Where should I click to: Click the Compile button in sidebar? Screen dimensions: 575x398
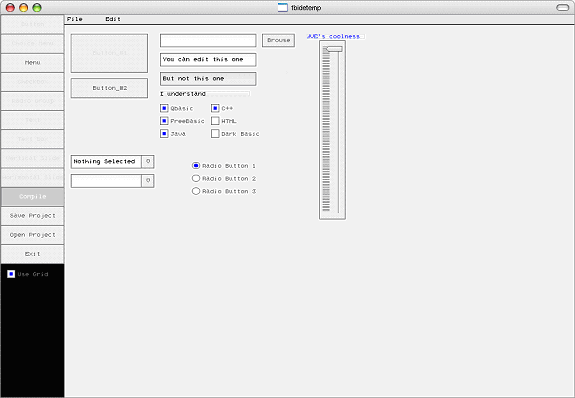(33, 197)
